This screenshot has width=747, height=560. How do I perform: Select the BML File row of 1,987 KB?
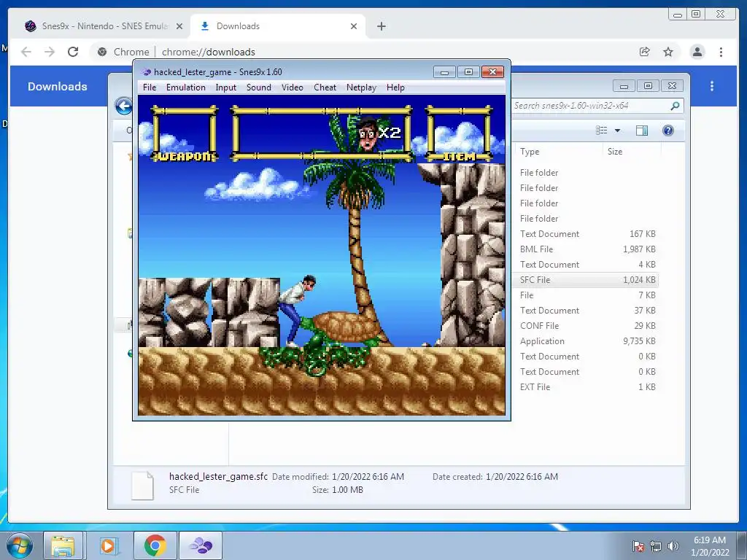click(x=587, y=249)
